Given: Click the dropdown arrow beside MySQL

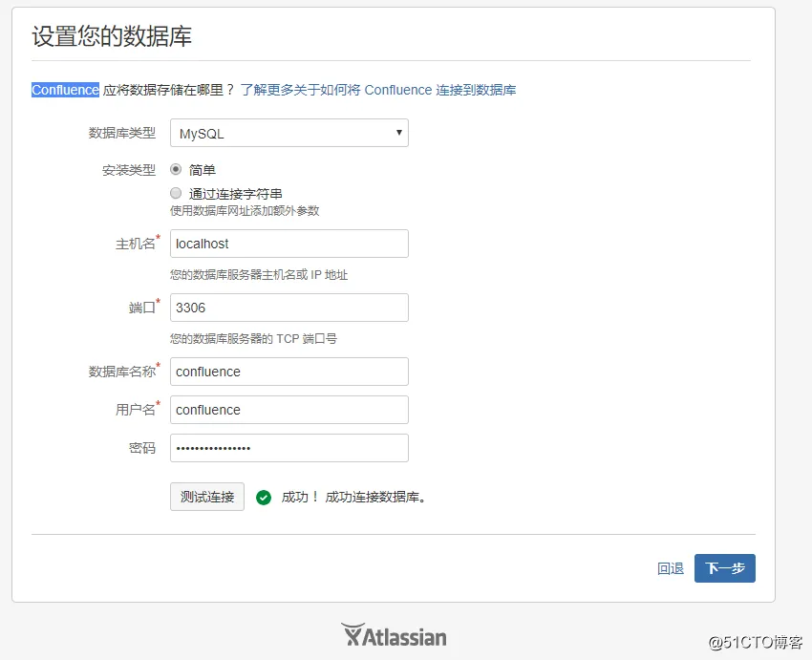Looking at the screenshot, I should [398, 133].
